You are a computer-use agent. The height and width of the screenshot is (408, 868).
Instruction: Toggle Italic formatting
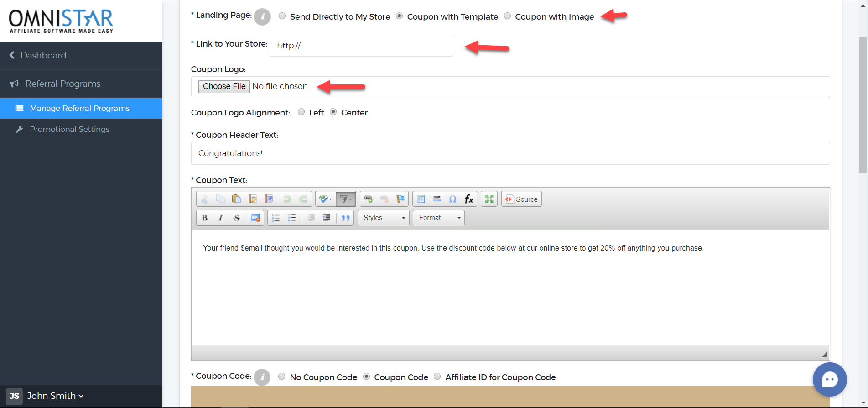tap(220, 218)
